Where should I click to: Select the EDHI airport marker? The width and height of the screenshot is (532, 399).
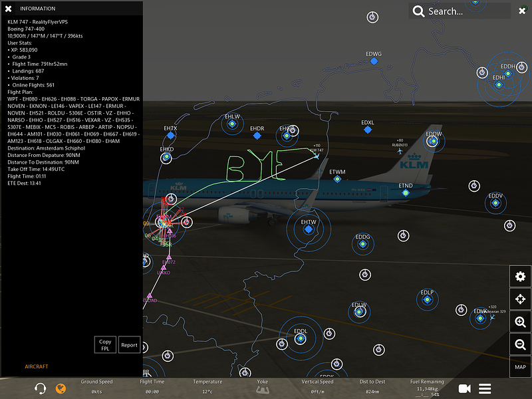tap(499, 84)
